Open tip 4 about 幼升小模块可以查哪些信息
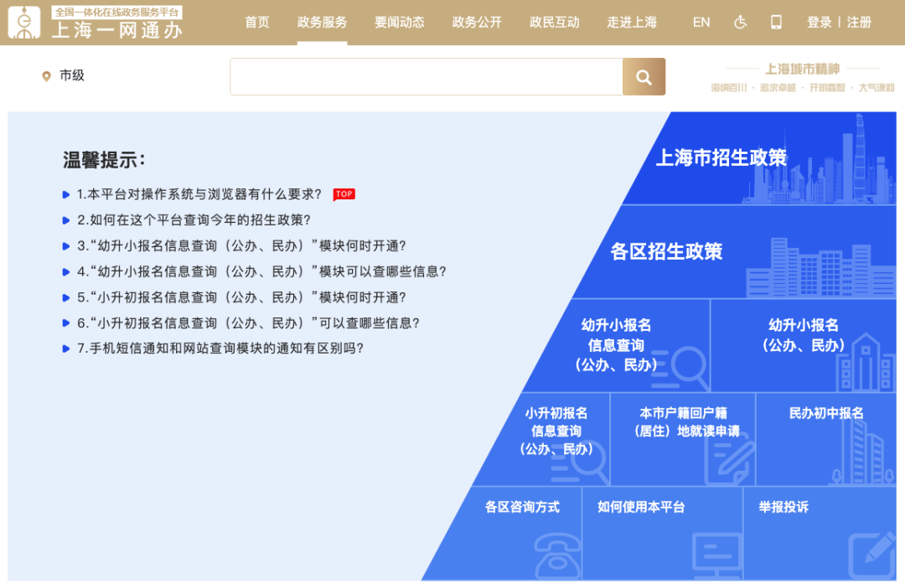This screenshot has width=905, height=588. (262, 271)
